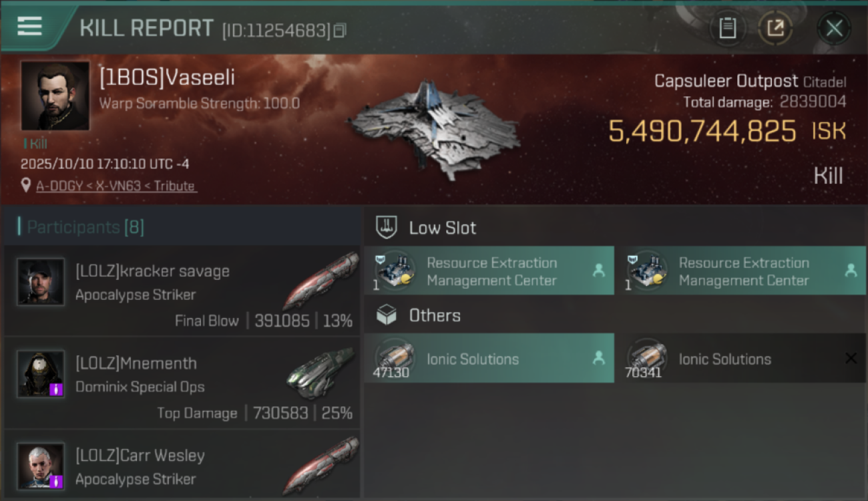Screen dimensions: 868x501
Task: Open kracker savage's portrait
Action: [41, 282]
